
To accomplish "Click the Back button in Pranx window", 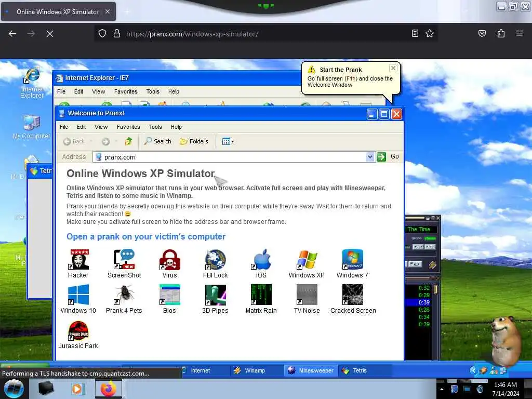I will [74, 141].
